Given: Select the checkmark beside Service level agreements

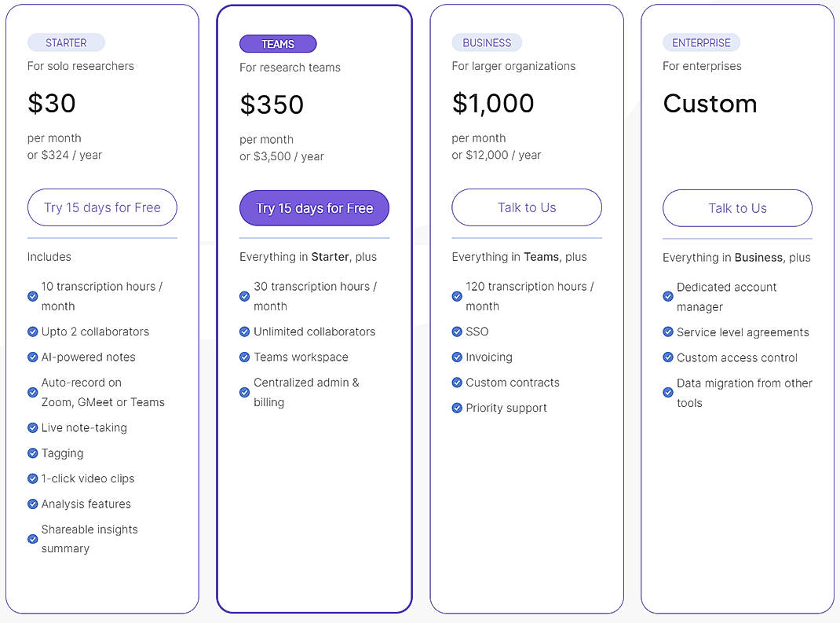Looking at the screenshot, I should [x=668, y=332].
